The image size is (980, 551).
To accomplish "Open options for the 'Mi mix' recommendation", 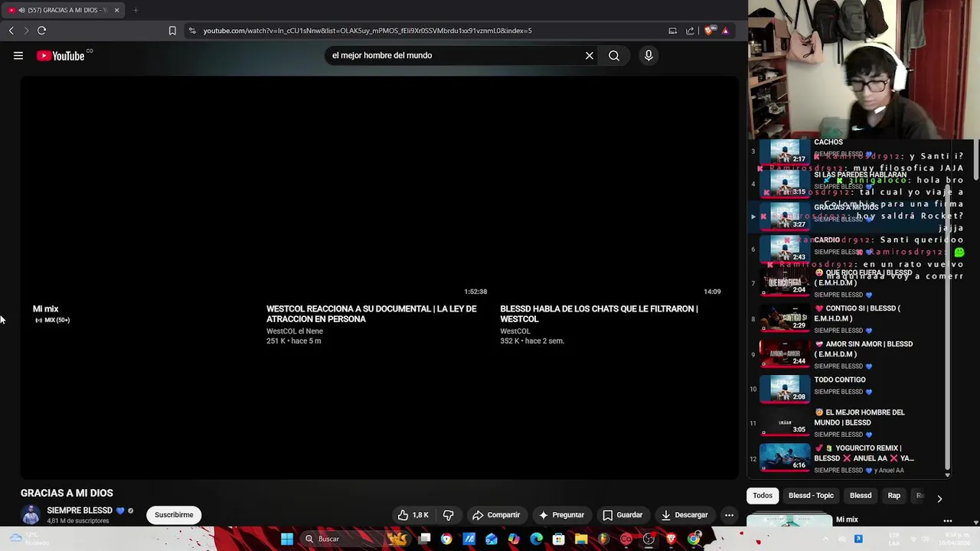I will tap(948, 520).
